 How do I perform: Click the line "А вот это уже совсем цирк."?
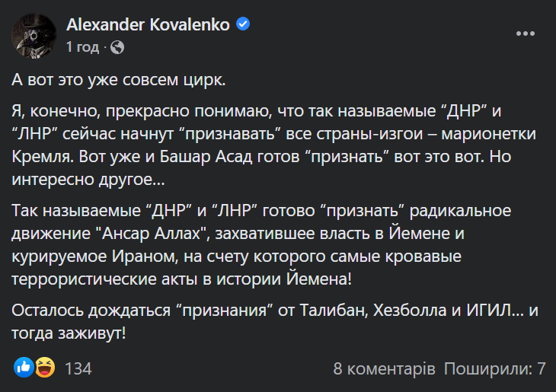pyautogui.click(x=119, y=79)
